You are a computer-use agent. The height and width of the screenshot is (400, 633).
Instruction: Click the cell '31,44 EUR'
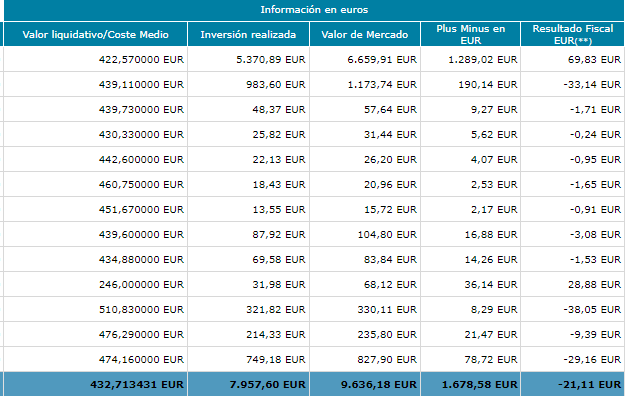365,134
